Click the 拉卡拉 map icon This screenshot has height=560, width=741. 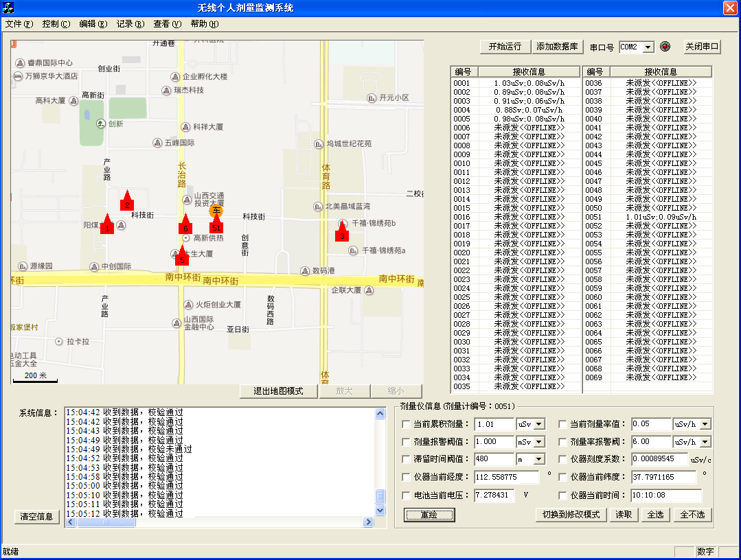coord(58,341)
